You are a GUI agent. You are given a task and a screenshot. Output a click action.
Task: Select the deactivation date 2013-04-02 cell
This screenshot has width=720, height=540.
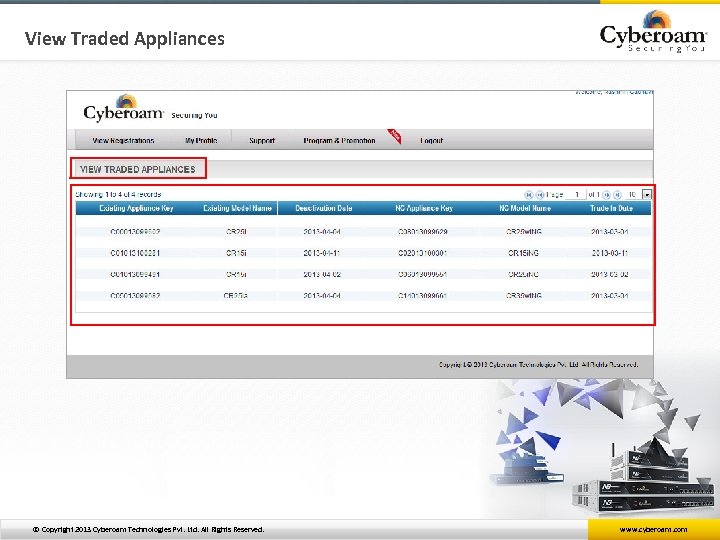coord(321,274)
